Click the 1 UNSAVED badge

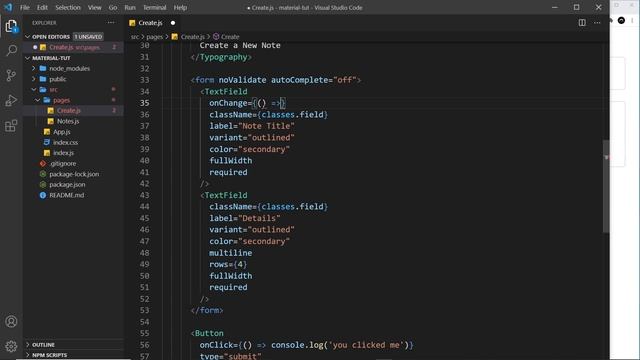88,37
